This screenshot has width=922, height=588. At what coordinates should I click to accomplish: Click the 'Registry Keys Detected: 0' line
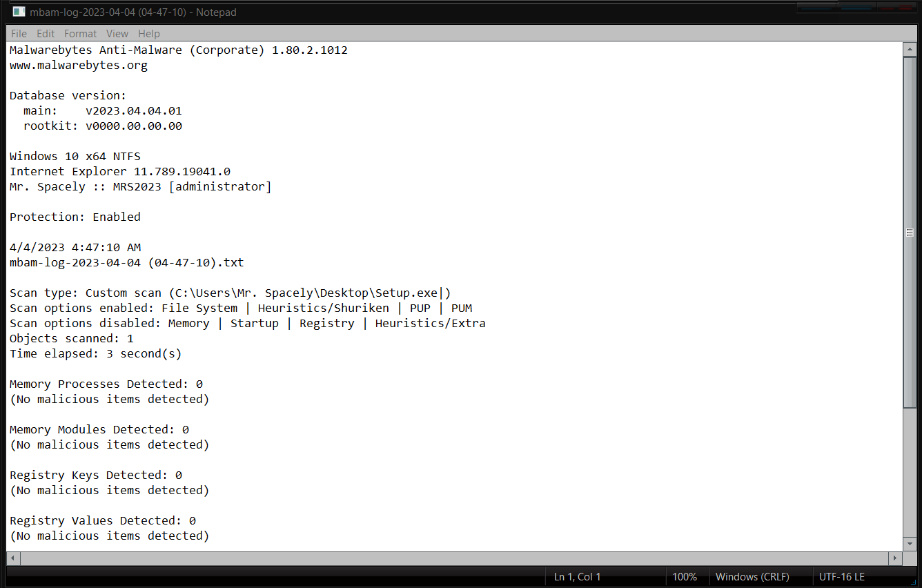pos(96,476)
